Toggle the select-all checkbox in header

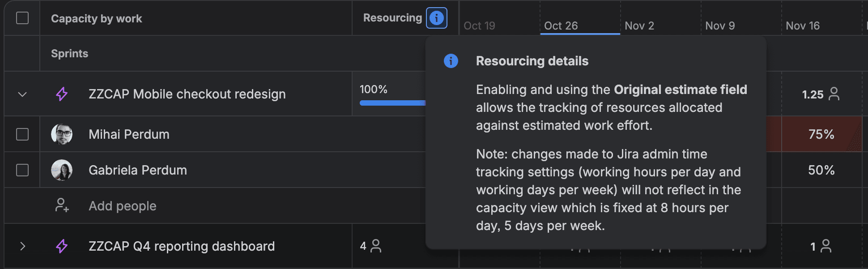coord(22,18)
